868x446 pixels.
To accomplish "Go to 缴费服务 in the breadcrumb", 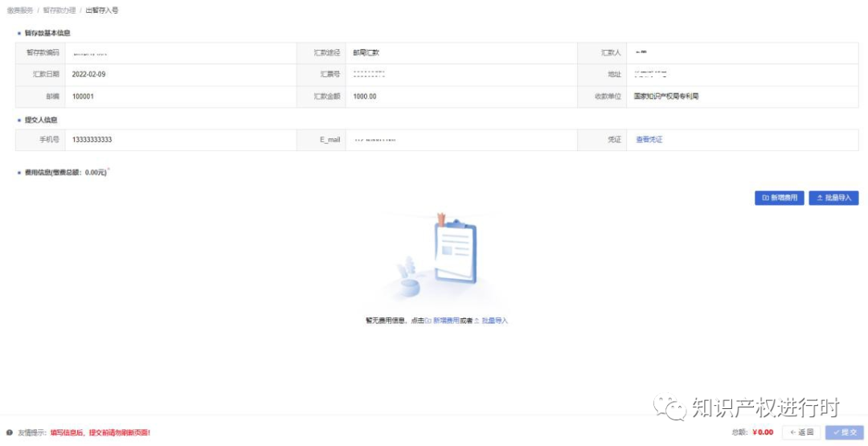I will pyautogui.click(x=19, y=10).
